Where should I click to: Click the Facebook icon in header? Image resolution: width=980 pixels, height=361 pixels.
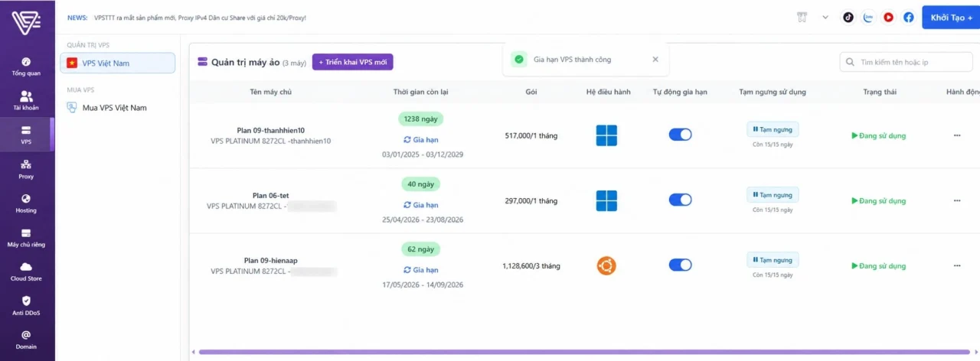(908, 17)
